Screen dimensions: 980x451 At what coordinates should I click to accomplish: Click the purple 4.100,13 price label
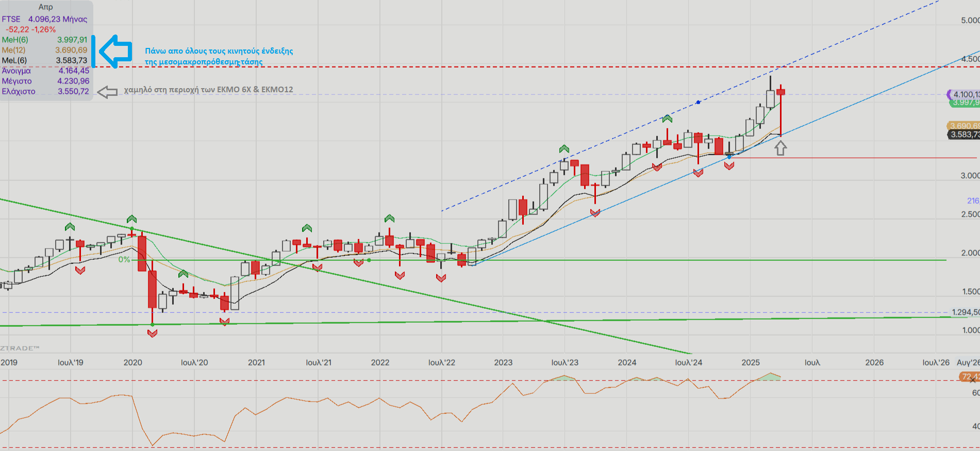point(964,94)
